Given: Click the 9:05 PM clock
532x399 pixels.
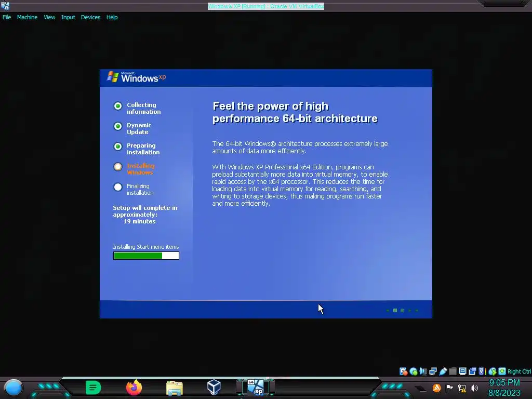Looking at the screenshot, I should pyautogui.click(x=504, y=383).
